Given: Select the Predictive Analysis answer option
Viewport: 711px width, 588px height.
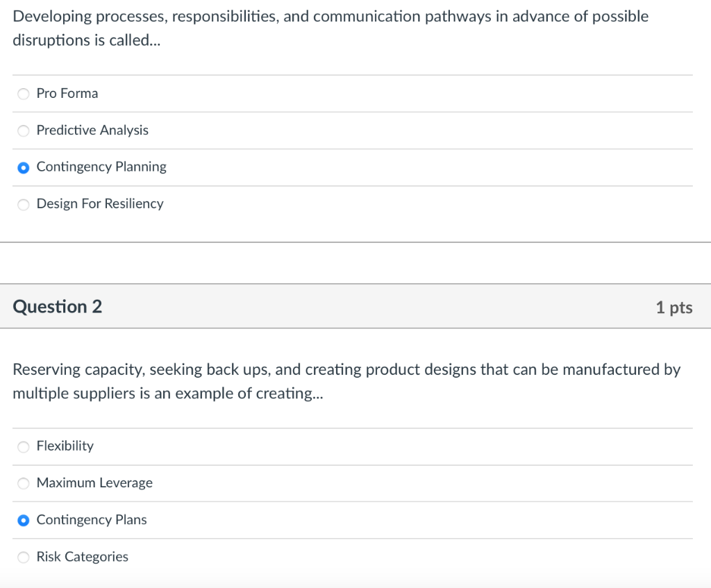Looking at the screenshot, I should tap(23, 131).
